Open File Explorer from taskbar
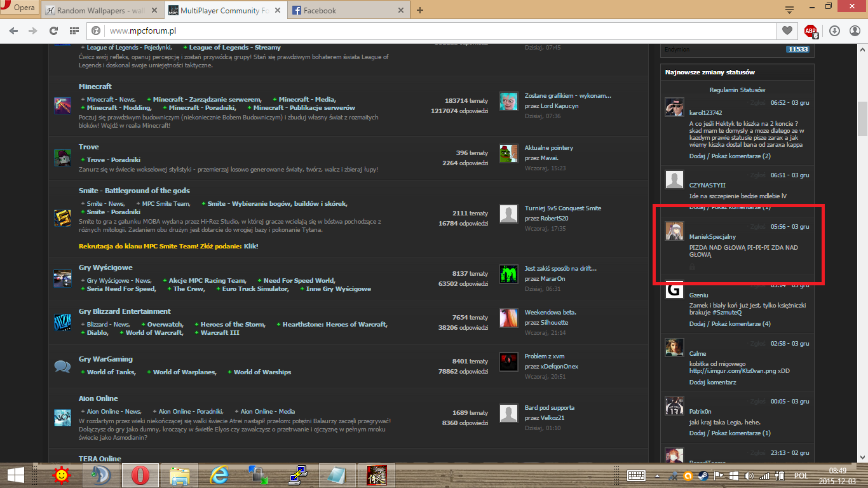Image resolution: width=868 pixels, height=488 pixels. pos(179,475)
